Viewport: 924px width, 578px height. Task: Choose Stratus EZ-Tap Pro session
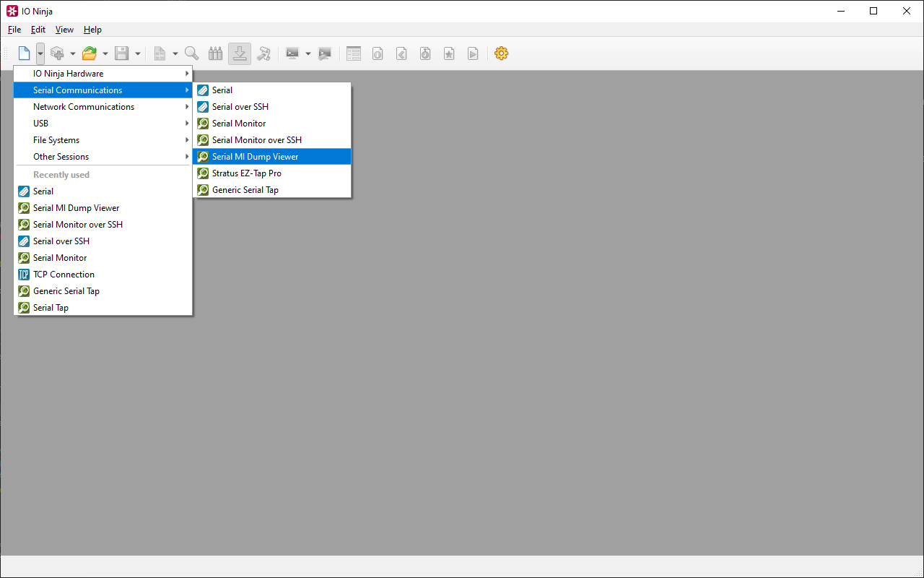[272, 173]
